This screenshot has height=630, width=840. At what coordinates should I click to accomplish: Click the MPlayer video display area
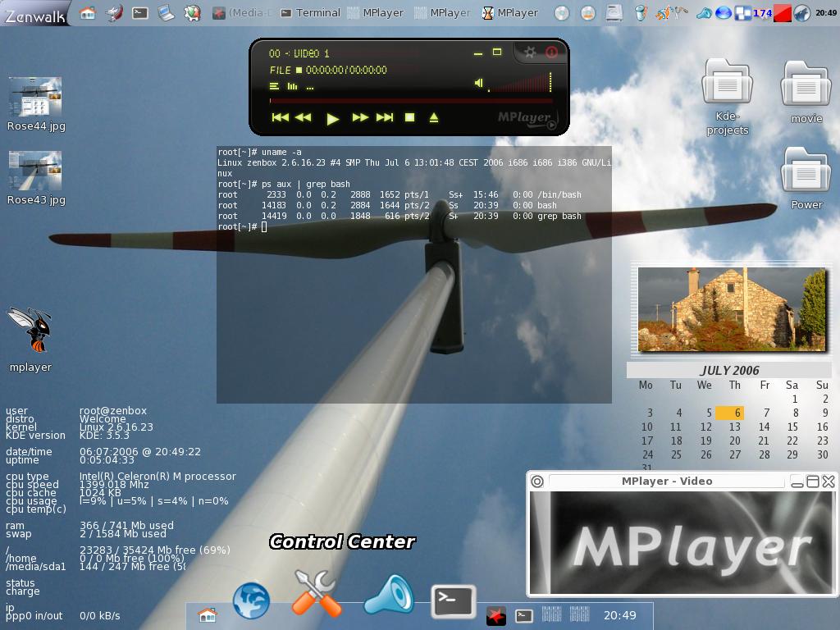(682, 543)
